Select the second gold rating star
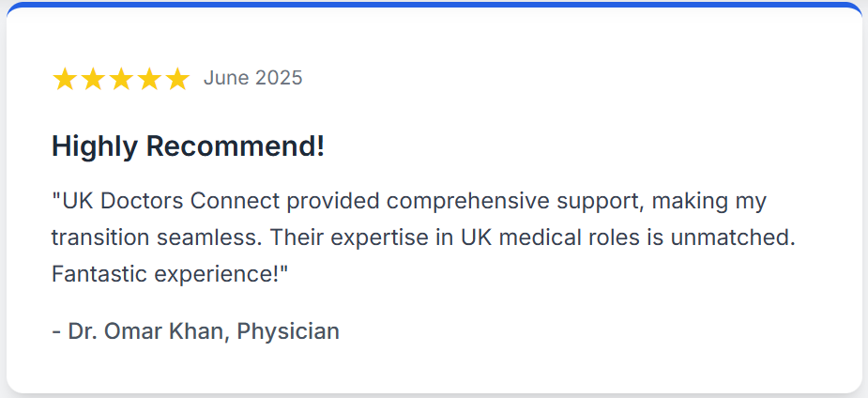 tap(93, 79)
